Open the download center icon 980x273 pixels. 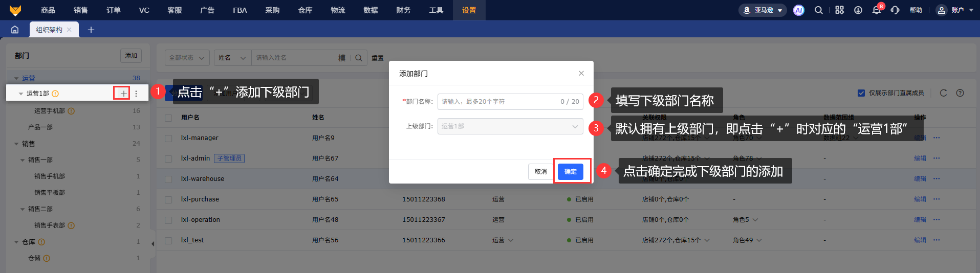(x=858, y=10)
